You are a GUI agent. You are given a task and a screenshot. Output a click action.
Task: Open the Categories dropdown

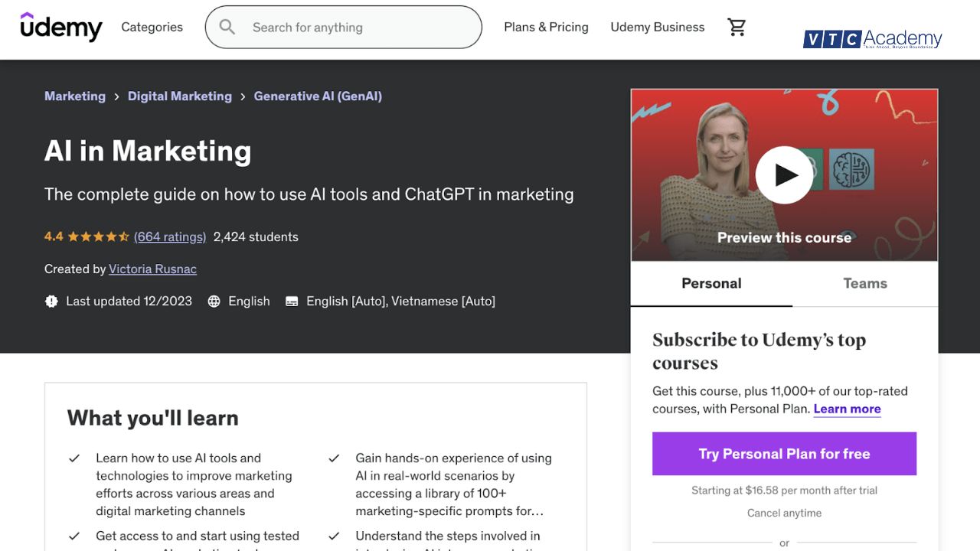pos(152,27)
